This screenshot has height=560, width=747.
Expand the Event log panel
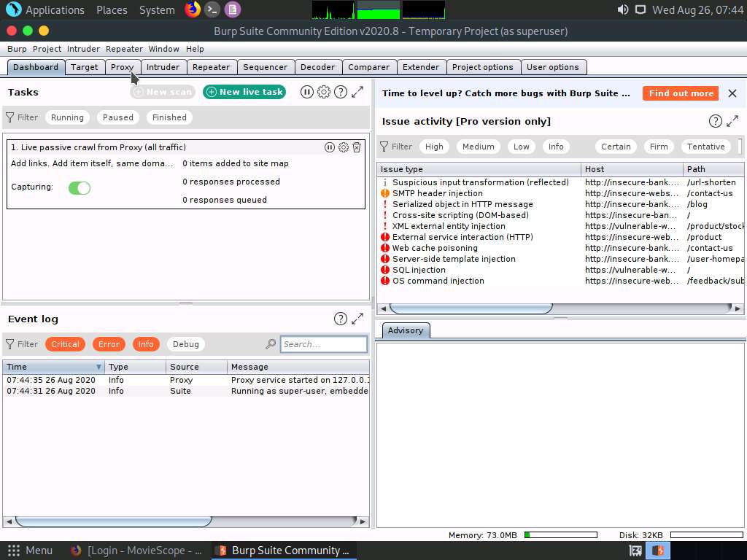357,319
